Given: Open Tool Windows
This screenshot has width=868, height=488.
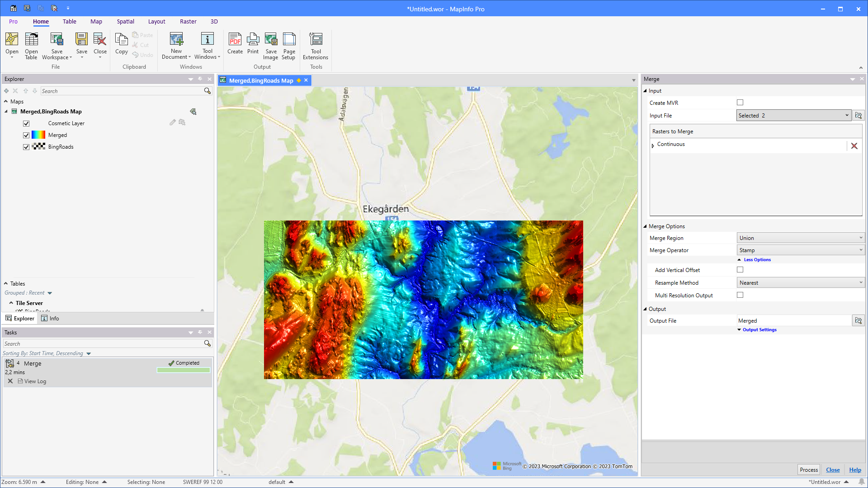Looking at the screenshot, I should click(207, 45).
